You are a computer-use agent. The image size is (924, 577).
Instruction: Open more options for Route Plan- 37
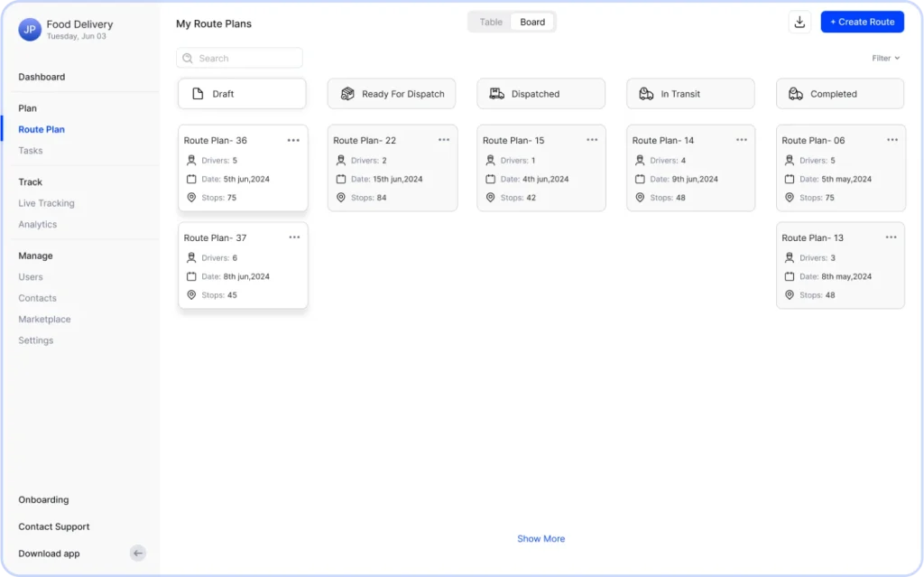coord(294,237)
